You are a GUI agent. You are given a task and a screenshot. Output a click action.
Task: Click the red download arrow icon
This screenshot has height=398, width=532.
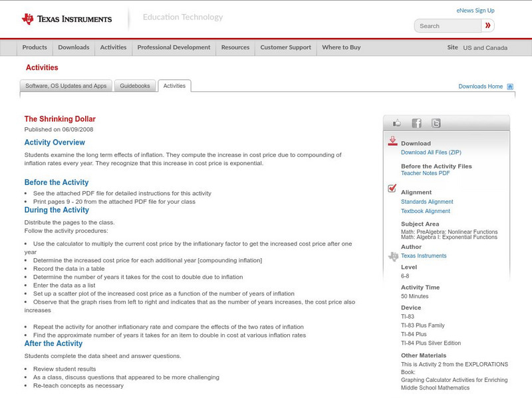[x=392, y=141]
